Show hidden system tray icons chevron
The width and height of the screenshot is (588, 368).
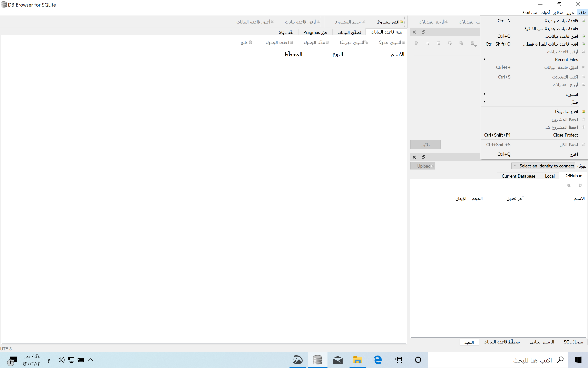[x=91, y=360]
